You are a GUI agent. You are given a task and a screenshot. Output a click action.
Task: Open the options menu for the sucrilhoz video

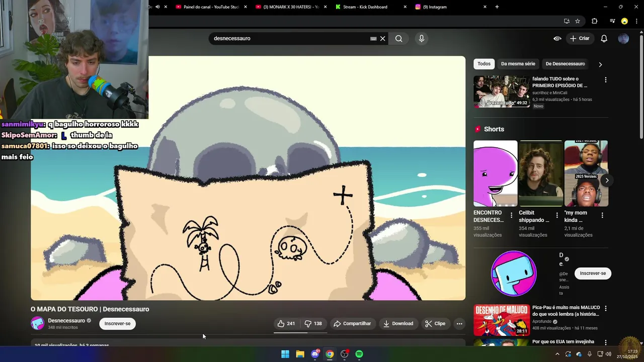click(605, 80)
